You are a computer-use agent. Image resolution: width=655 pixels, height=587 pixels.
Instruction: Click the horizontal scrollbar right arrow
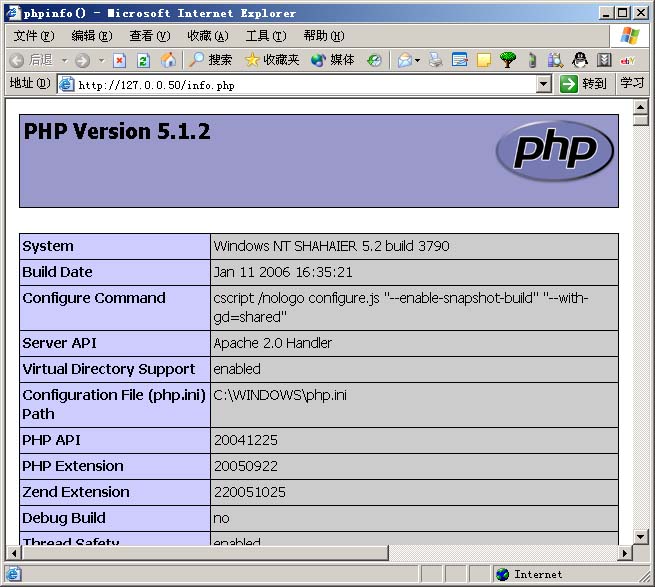625,553
